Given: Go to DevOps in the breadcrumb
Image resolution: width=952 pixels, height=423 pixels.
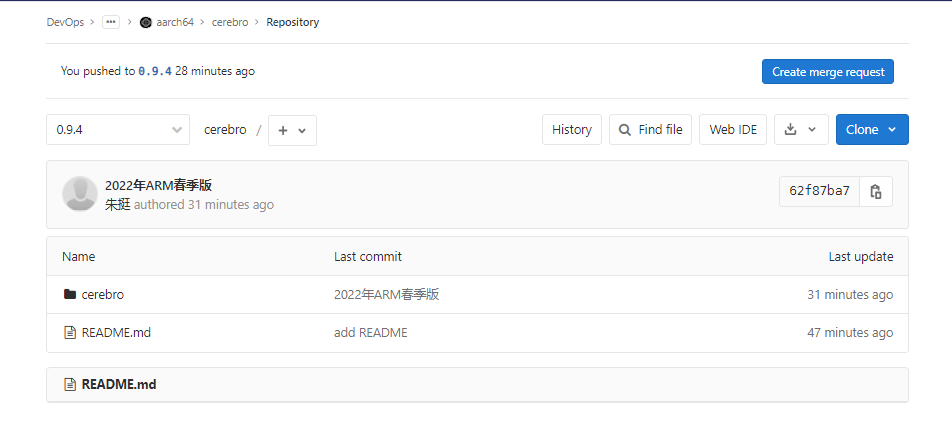Looking at the screenshot, I should pos(65,22).
